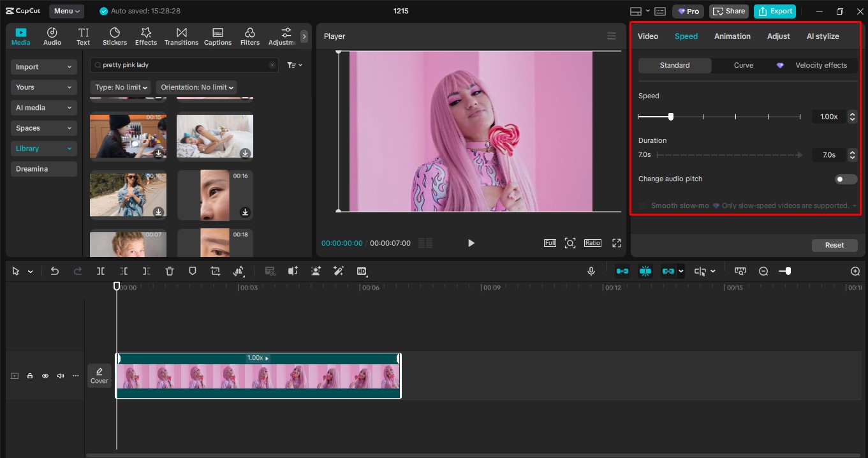This screenshot has width=868, height=458.
Task: Select the Curve speed mode tab
Action: click(x=743, y=65)
